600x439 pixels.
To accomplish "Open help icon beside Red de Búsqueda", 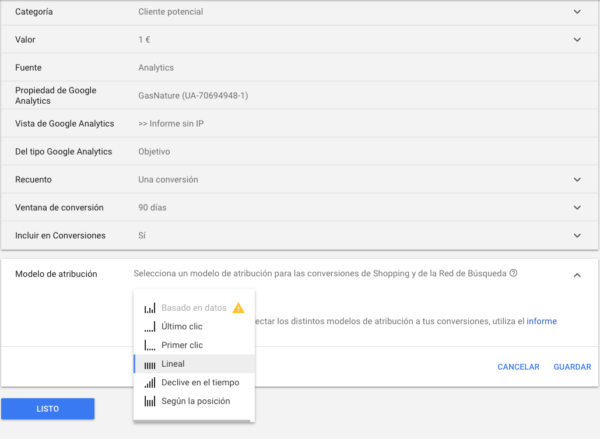I will (x=514, y=273).
